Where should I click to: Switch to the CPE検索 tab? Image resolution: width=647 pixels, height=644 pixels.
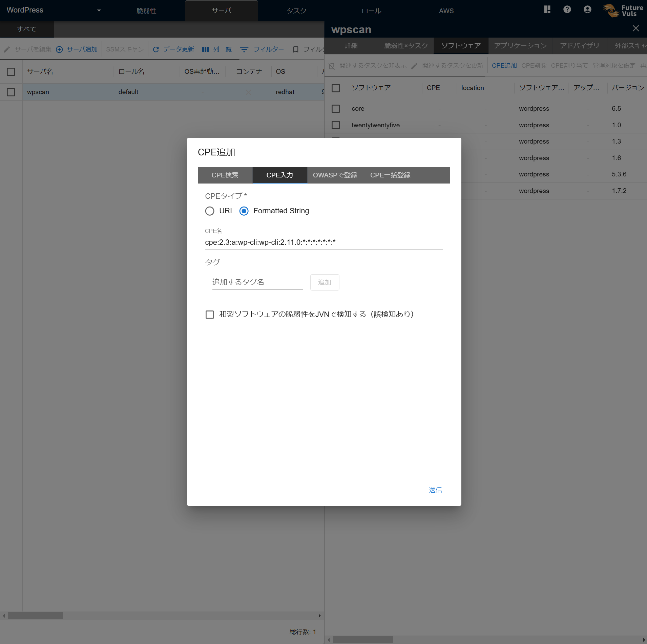tap(225, 175)
